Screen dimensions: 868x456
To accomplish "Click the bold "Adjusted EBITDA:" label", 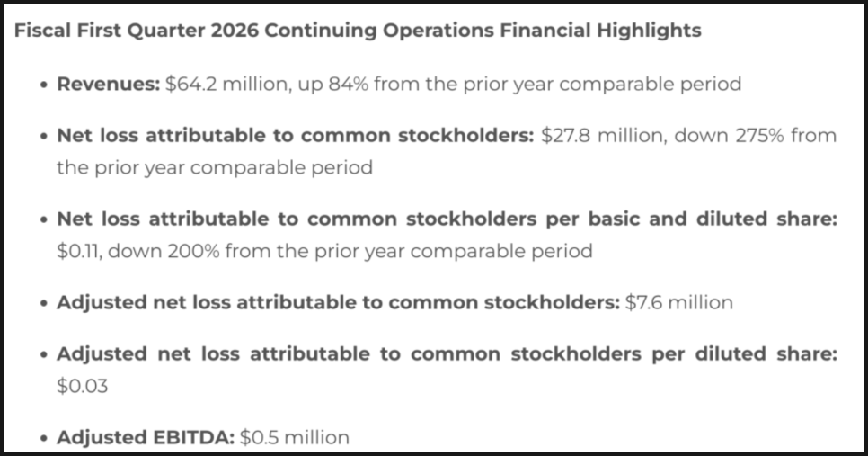I will [x=145, y=438].
